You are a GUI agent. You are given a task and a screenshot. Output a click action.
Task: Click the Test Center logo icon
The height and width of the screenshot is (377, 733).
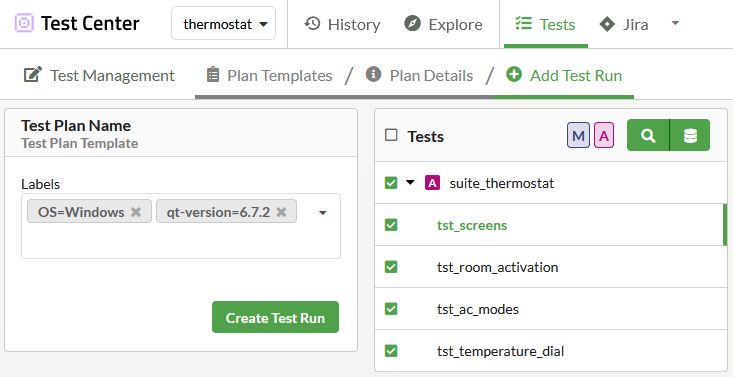coord(24,23)
